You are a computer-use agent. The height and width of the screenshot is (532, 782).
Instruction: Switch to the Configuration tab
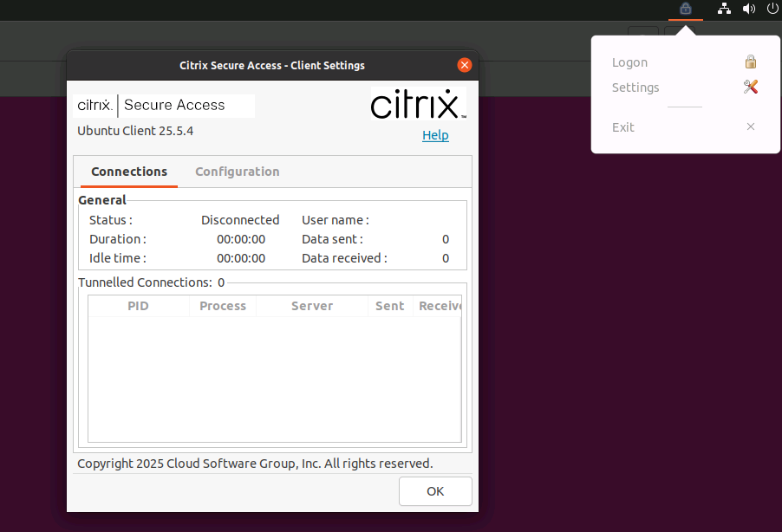(237, 172)
